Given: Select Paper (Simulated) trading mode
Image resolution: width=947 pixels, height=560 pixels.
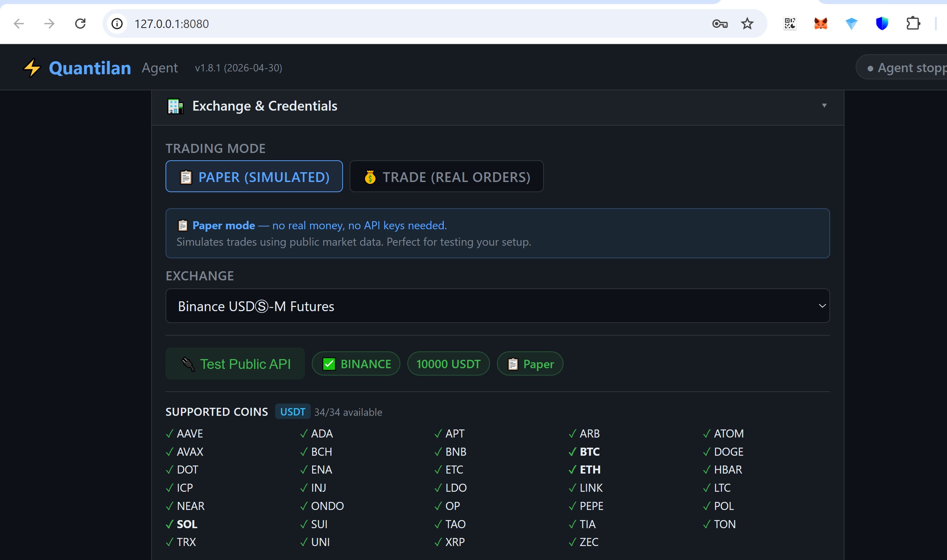Looking at the screenshot, I should 254,177.
